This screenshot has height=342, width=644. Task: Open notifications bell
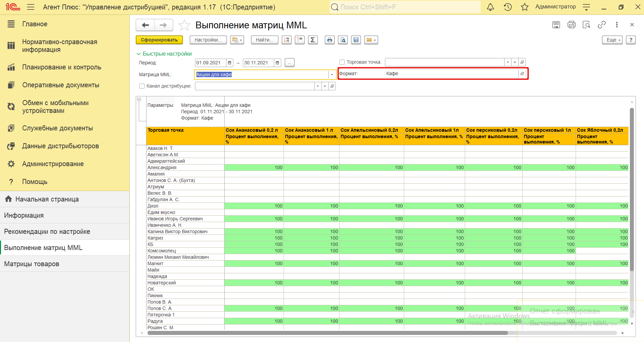490,7
